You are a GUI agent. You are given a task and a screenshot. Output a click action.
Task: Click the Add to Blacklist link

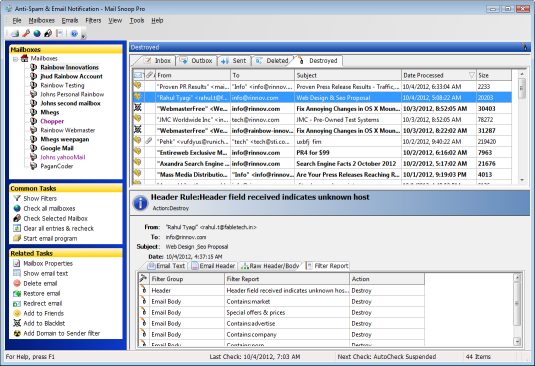44,323
